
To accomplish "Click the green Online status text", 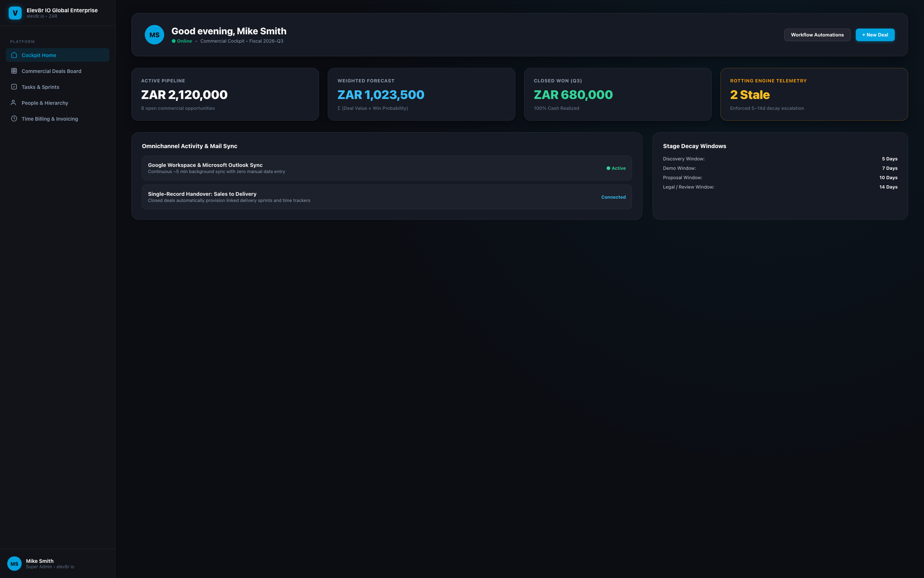I will [182, 41].
